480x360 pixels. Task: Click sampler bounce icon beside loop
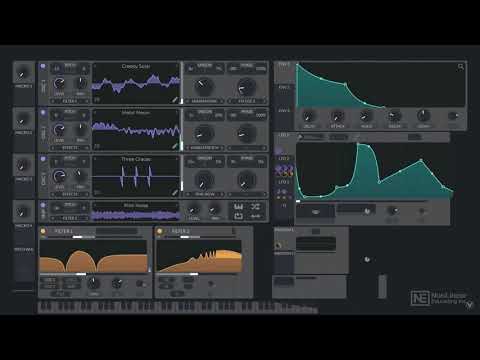[256, 216]
